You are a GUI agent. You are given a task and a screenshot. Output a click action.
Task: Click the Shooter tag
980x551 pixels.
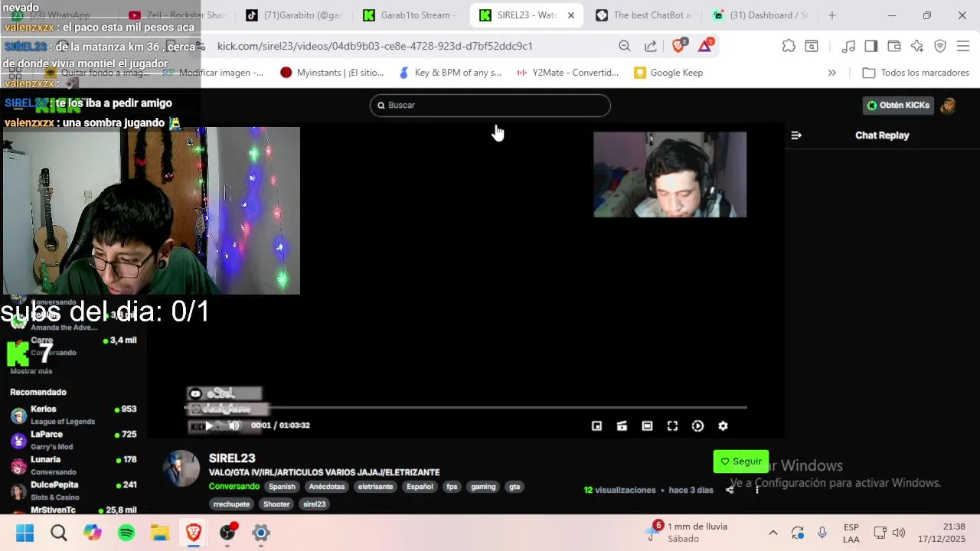tap(276, 504)
